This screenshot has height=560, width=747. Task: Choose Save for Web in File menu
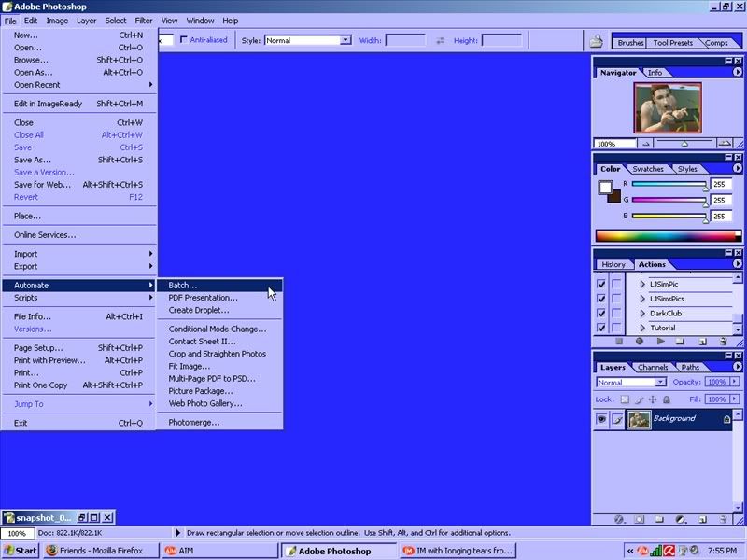coord(78,184)
